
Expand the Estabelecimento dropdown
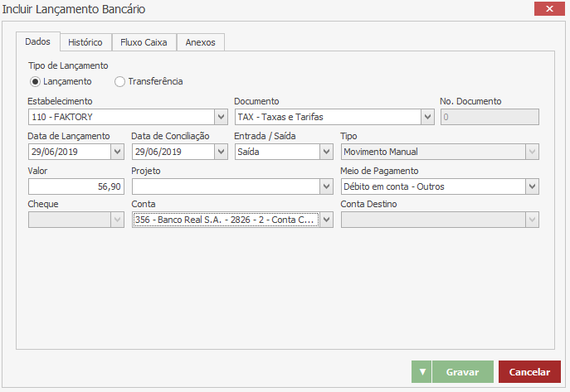pos(221,117)
